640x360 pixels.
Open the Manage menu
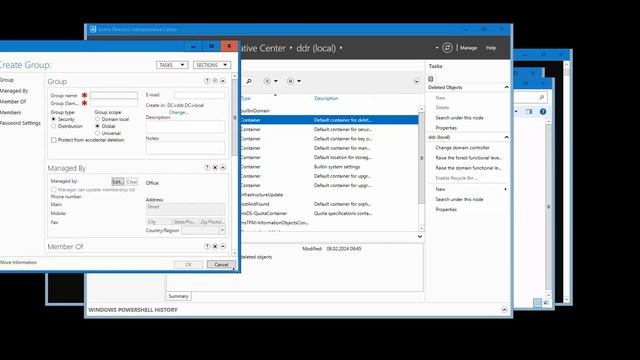click(x=469, y=48)
